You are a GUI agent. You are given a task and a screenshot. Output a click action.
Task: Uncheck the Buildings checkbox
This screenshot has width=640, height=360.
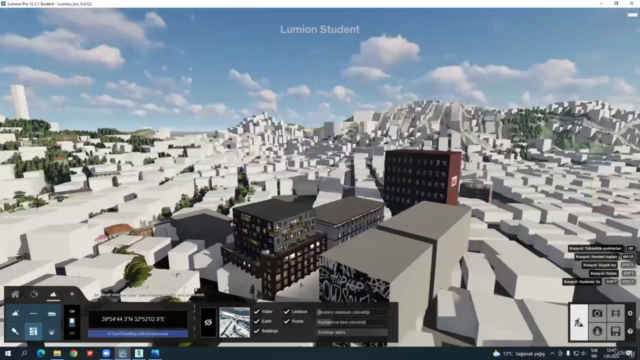pyautogui.click(x=257, y=331)
